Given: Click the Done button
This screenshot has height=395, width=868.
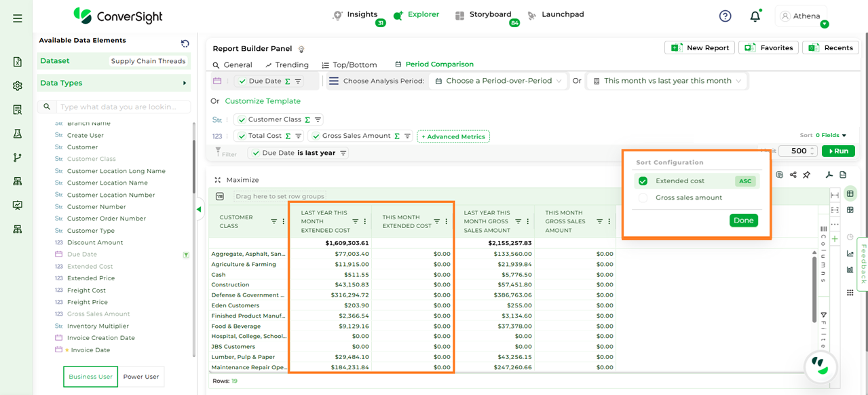Looking at the screenshot, I should pyautogui.click(x=743, y=221).
